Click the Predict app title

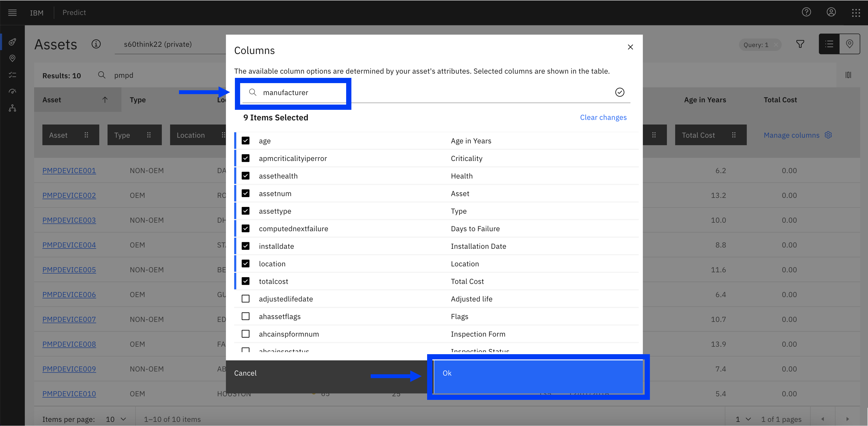(x=74, y=12)
